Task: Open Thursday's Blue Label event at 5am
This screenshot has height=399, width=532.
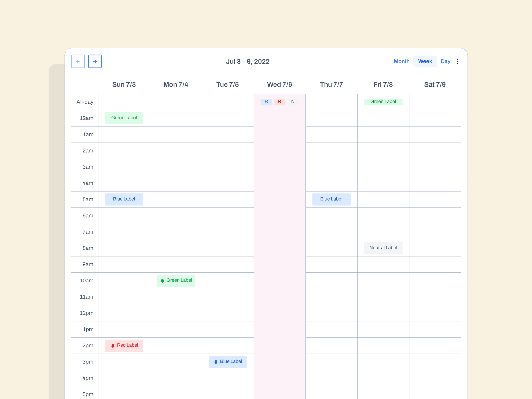Action: click(331, 199)
